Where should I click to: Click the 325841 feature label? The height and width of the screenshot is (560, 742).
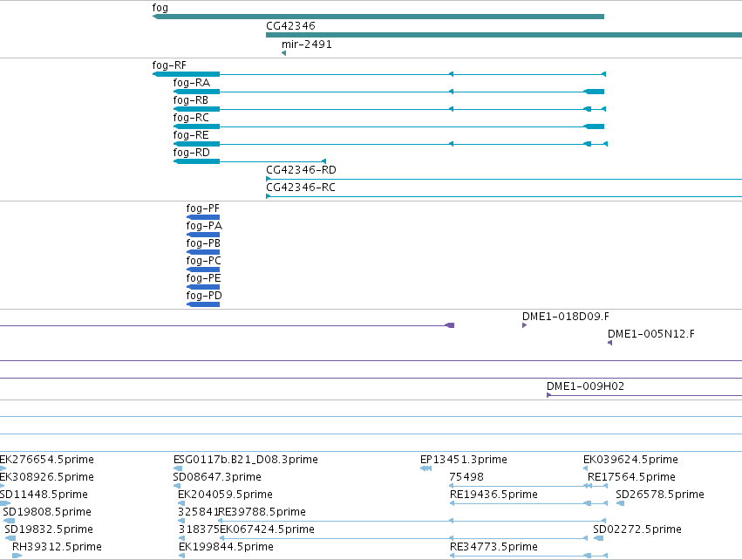(x=198, y=512)
